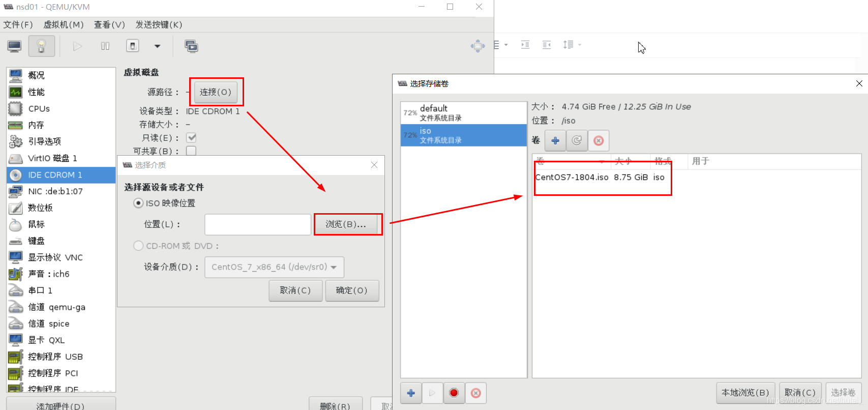Click the fullscreen toggle icon
The image size is (868, 410).
click(477, 46)
